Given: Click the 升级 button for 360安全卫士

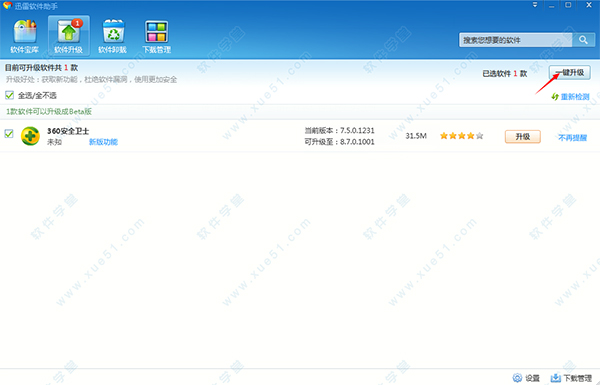Looking at the screenshot, I should pos(523,137).
